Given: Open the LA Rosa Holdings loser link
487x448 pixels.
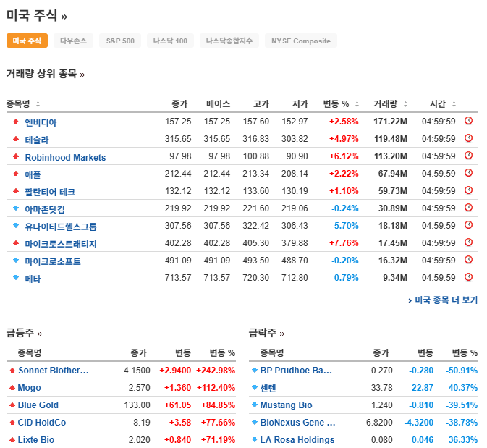Looking at the screenshot, I should click(x=297, y=440).
